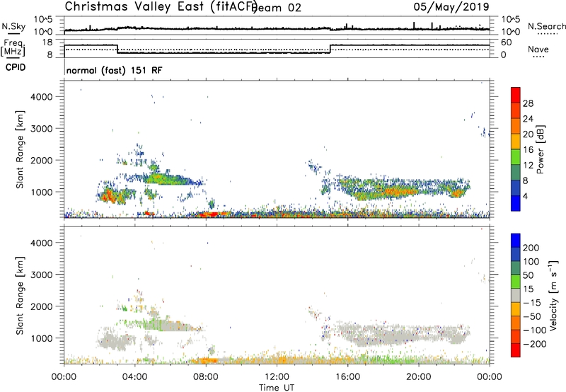The height and width of the screenshot is (392, 566).
Task: Click the '28' value on power scale
Action: [528, 103]
